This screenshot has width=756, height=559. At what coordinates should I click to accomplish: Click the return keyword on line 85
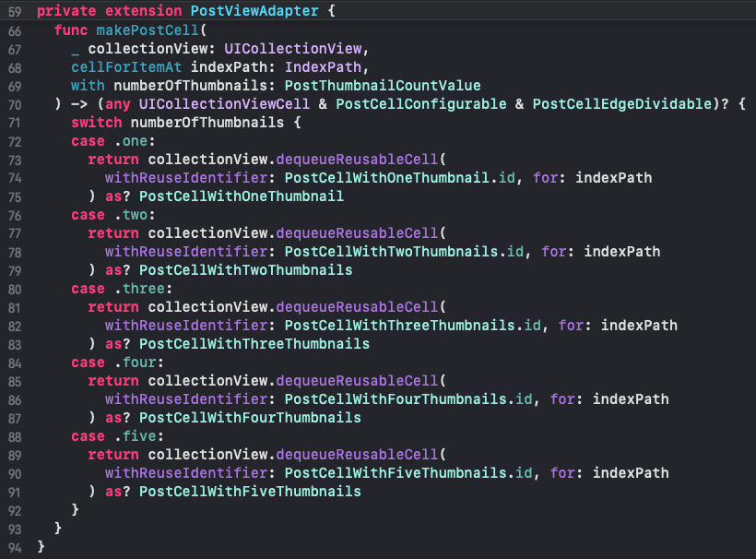coord(113,381)
